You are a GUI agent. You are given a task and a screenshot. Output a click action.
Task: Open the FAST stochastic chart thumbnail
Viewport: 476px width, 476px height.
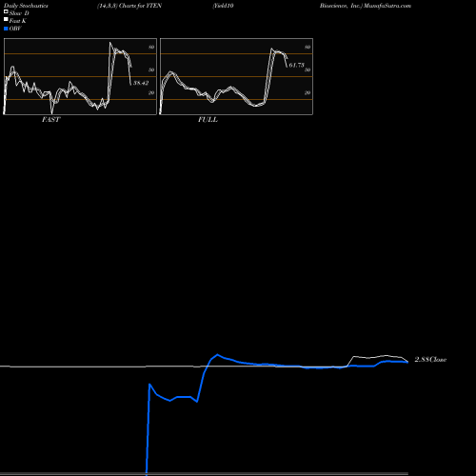80,76
